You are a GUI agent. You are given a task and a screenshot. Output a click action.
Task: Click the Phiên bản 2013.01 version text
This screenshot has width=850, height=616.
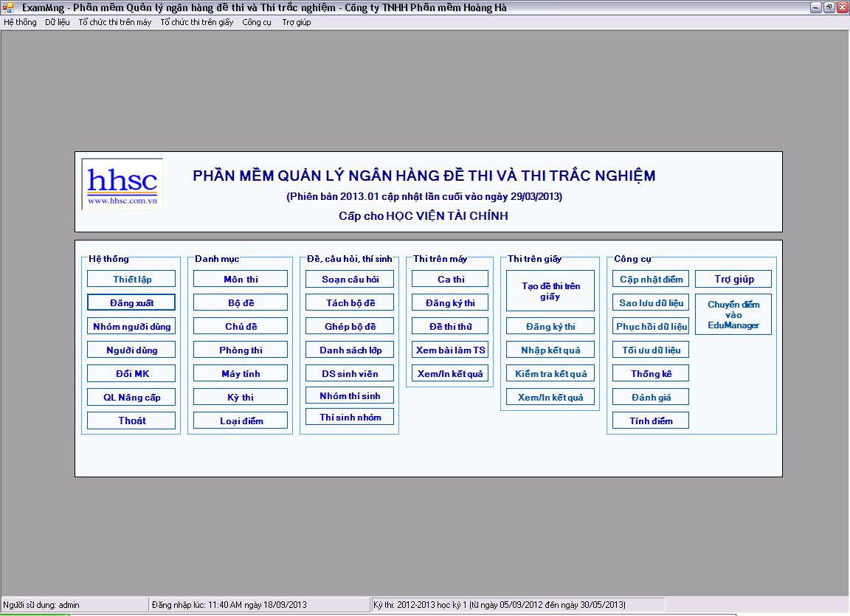424,196
